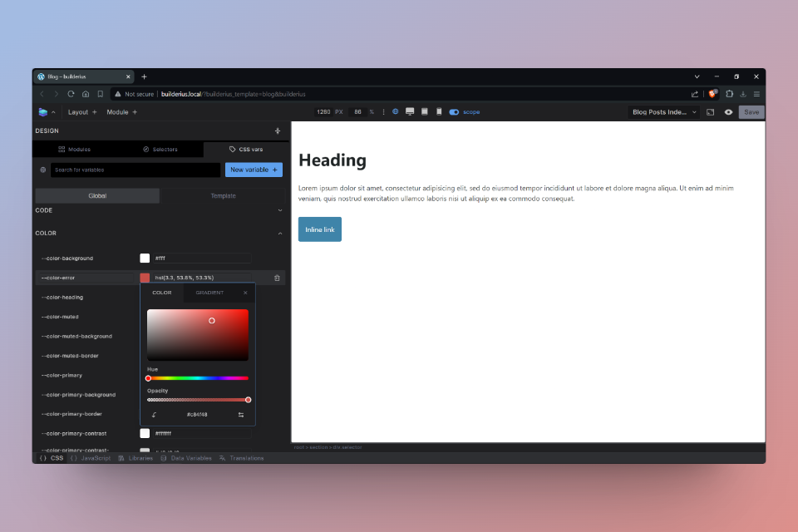Collapse the COLOR section

pyautogui.click(x=279, y=234)
